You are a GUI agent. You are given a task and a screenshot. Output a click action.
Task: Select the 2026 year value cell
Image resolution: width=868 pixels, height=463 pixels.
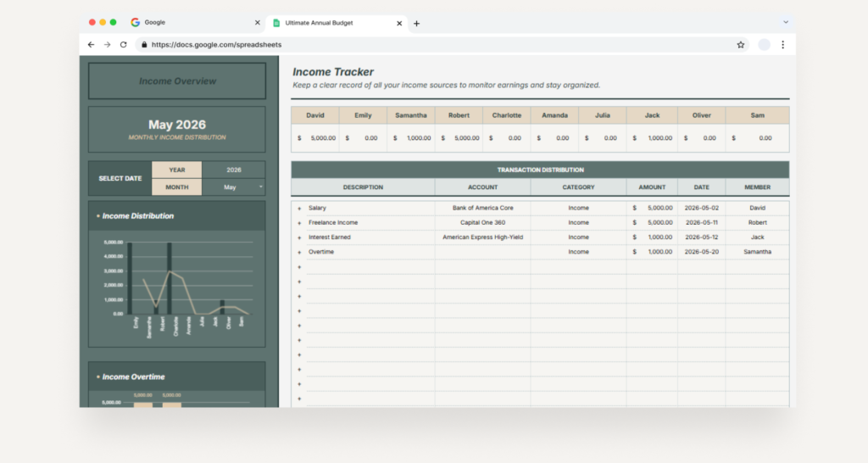click(233, 170)
